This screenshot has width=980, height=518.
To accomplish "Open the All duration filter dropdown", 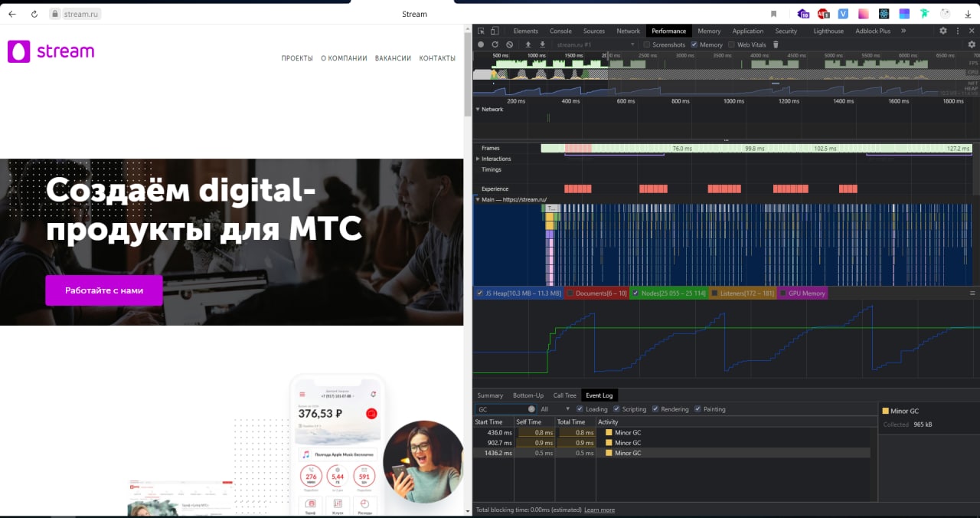I will (x=555, y=409).
